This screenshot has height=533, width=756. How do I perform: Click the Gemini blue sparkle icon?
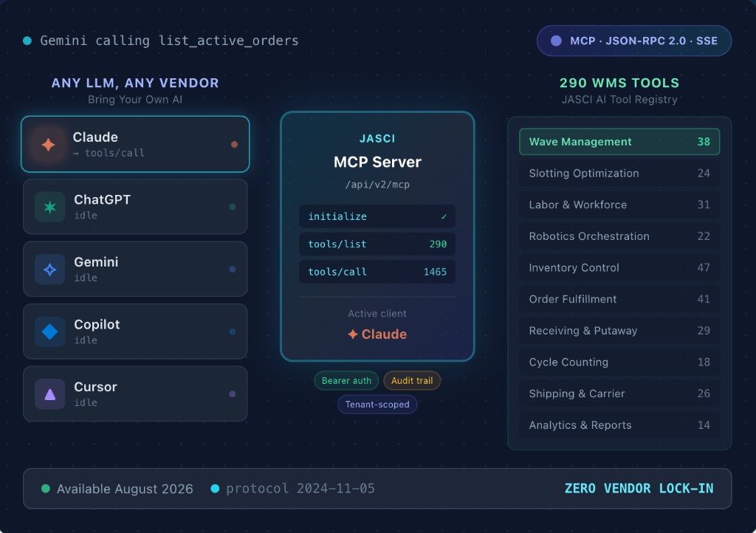point(49,269)
